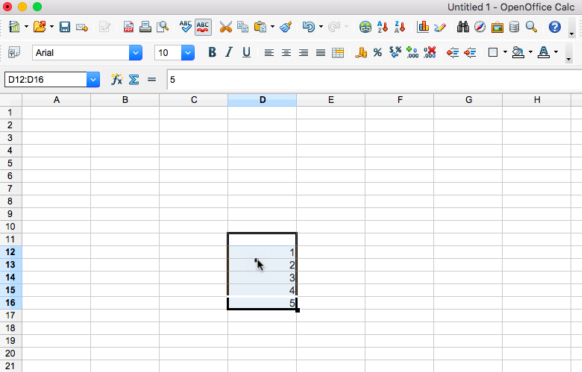The height and width of the screenshot is (372, 582).
Task: Open the Paste options dropdown arrow
Action: (x=272, y=27)
